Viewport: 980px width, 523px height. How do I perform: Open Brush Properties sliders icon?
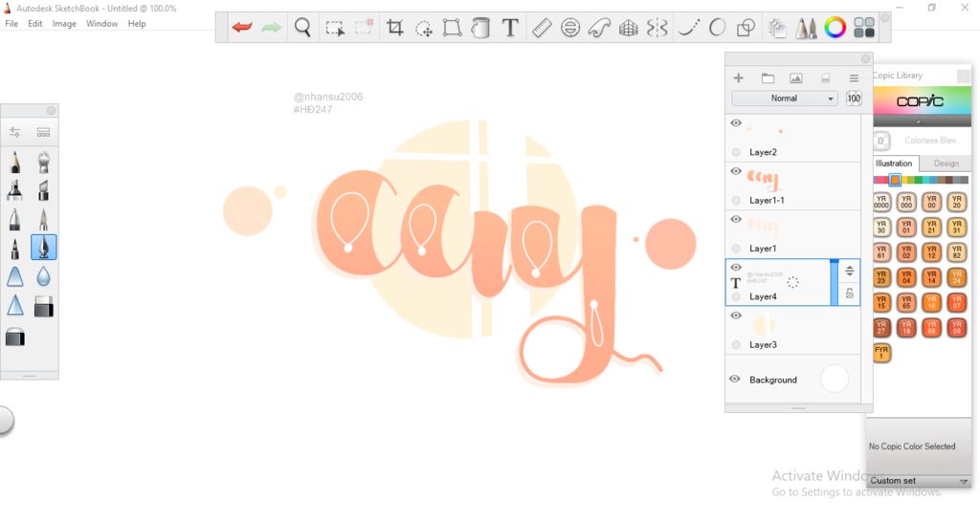click(x=15, y=132)
